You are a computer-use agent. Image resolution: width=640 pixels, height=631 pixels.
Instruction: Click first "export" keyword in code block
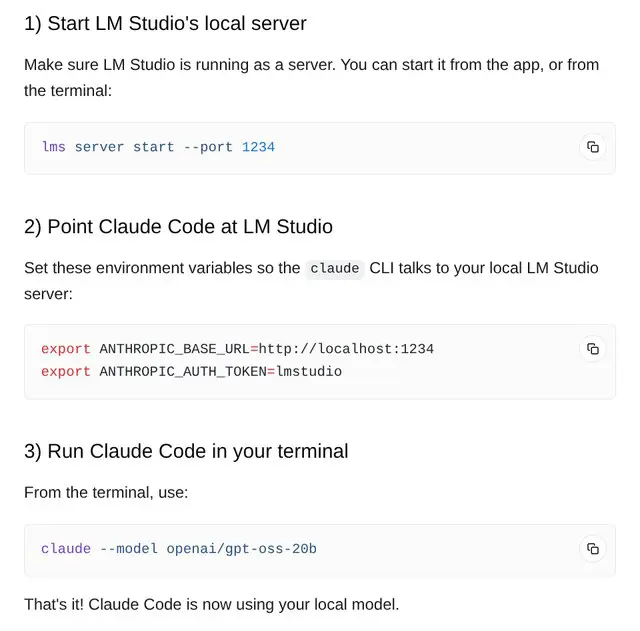66,349
